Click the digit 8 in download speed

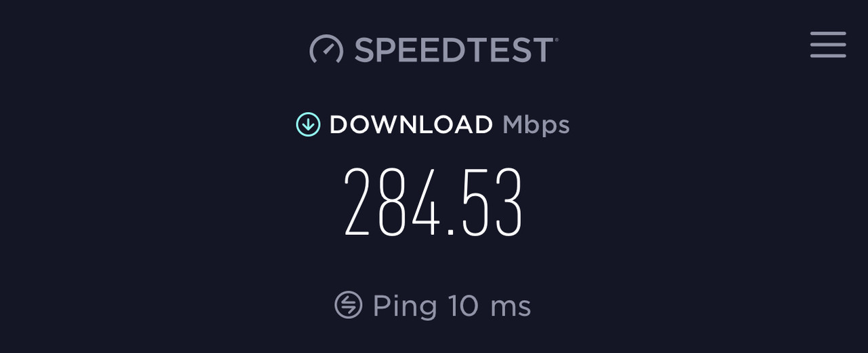pyautogui.click(x=391, y=202)
